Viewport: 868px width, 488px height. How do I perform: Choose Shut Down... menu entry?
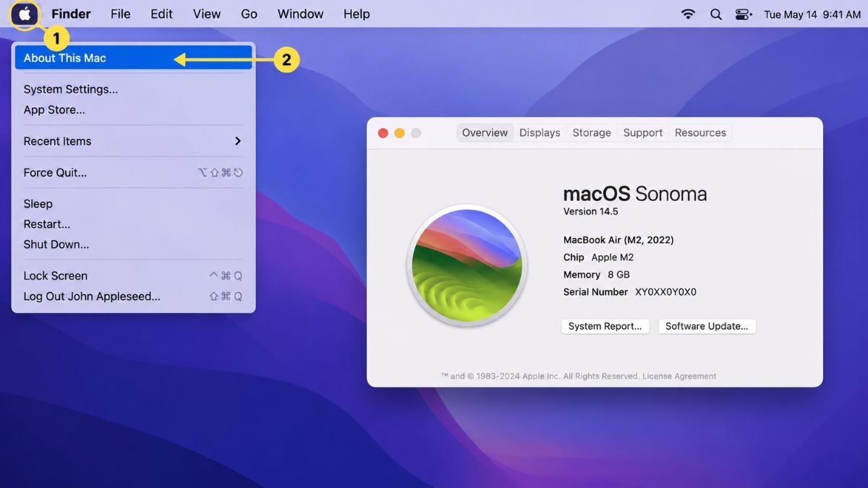133,244
